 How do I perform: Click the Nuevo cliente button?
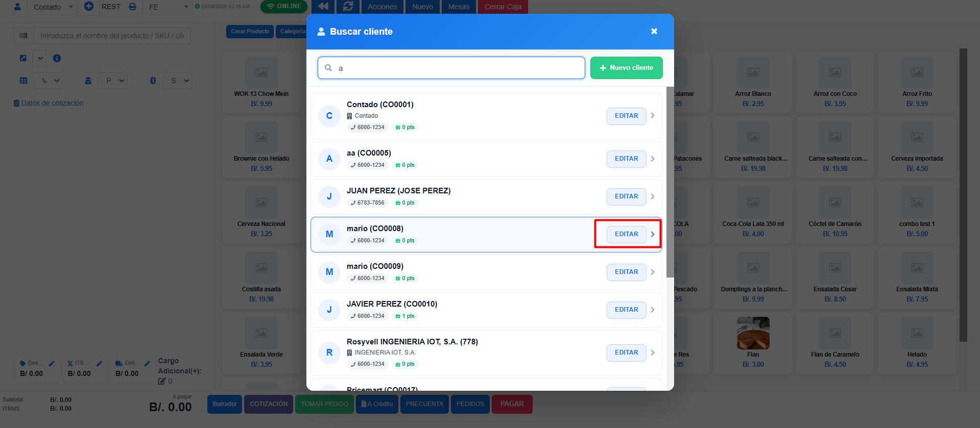[626, 68]
